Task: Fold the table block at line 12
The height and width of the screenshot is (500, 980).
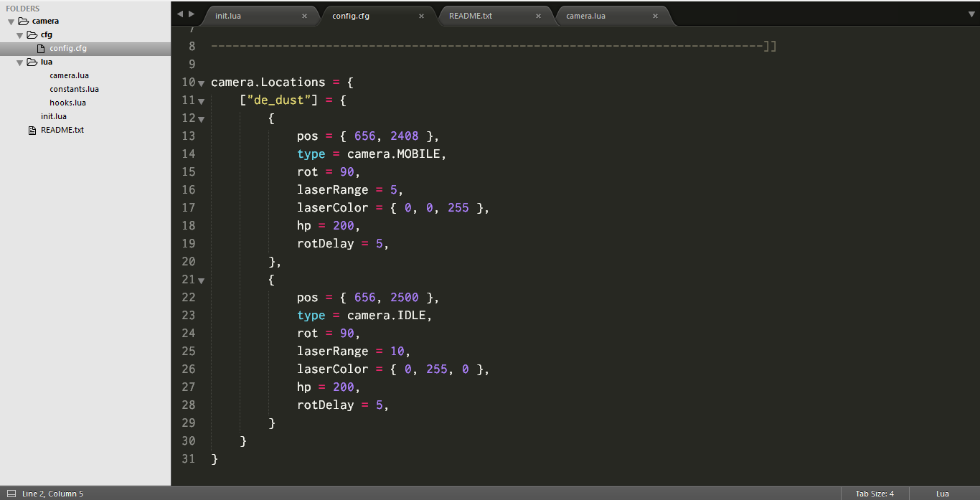Action: coord(202,119)
